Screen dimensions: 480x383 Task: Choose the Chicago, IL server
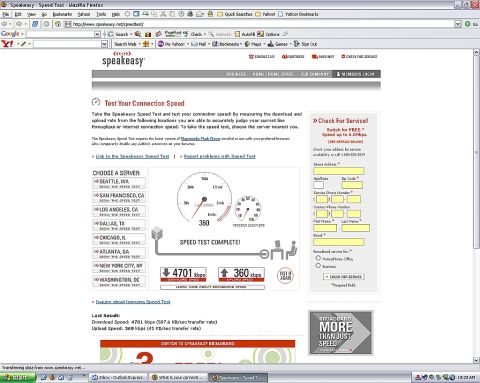click(x=119, y=239)
